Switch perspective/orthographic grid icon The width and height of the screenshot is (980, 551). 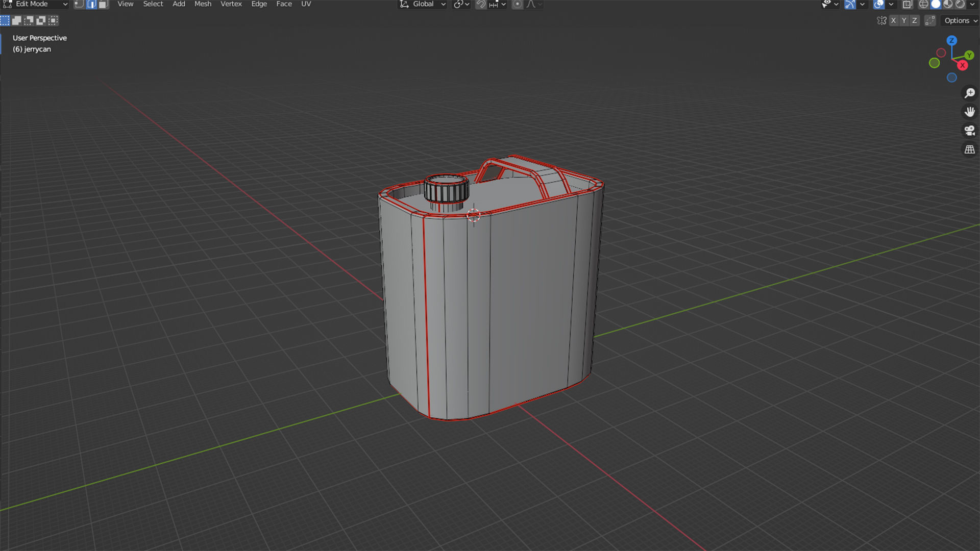969,149
